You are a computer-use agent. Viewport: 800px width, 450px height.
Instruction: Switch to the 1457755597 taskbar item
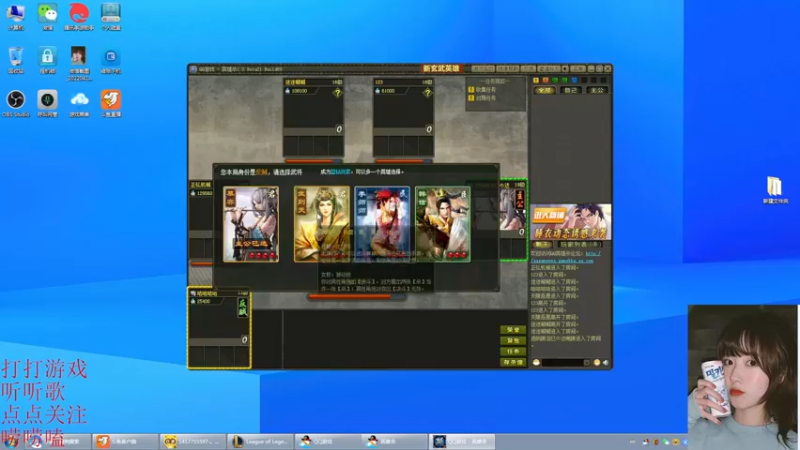[x=193, y=441]
